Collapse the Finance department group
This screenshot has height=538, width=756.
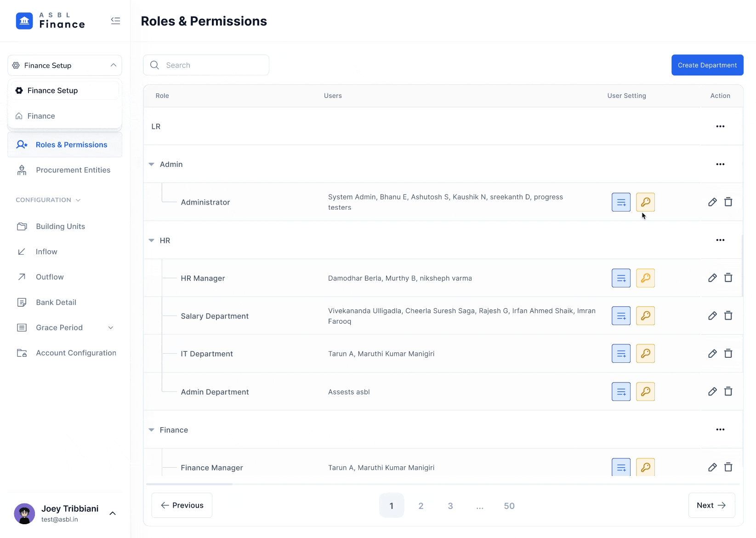(151, 430)
